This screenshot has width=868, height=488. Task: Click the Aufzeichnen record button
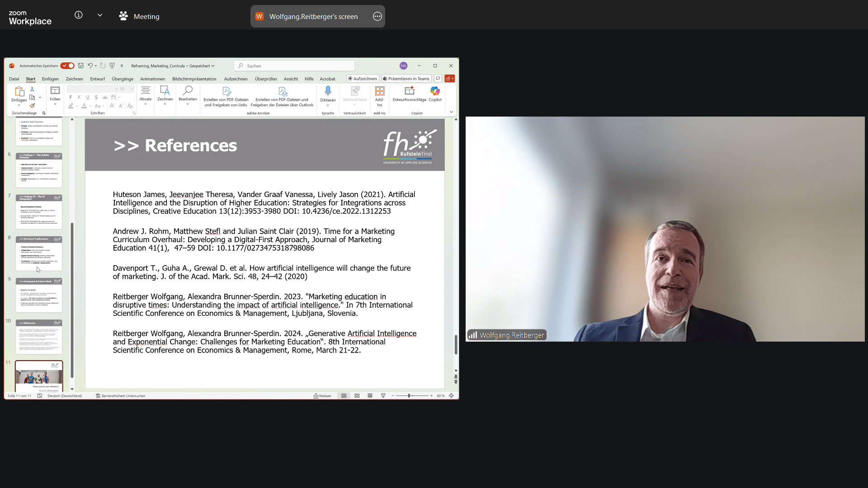(362, 79)
